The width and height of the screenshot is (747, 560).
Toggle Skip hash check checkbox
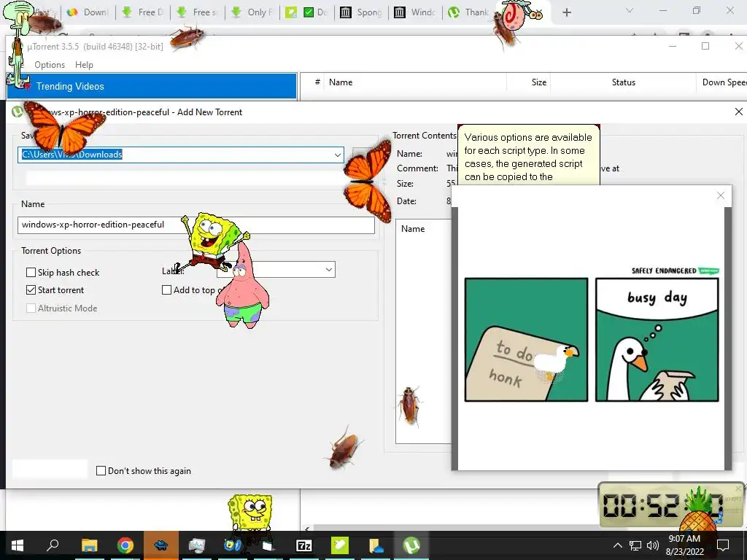[x=31, y=273]
